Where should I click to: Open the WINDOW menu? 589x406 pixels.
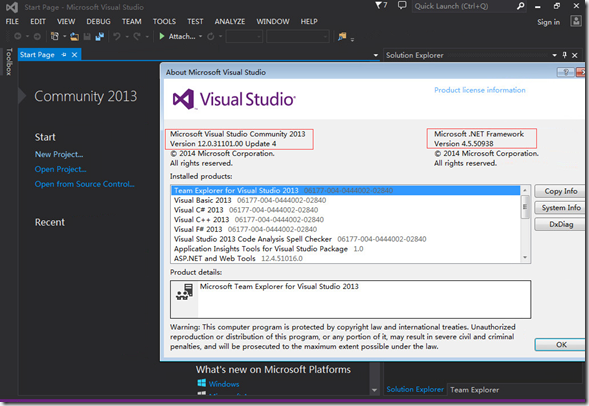pos(273,21)
